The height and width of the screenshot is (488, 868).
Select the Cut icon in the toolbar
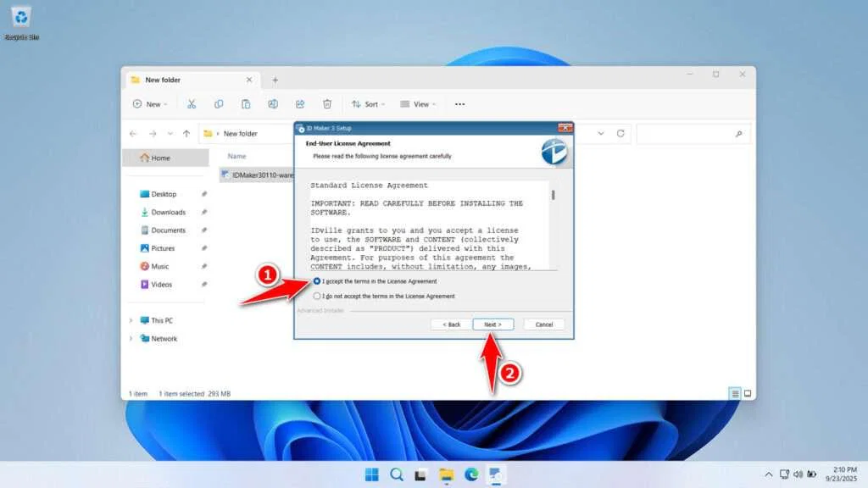click(x=191, y=103)
